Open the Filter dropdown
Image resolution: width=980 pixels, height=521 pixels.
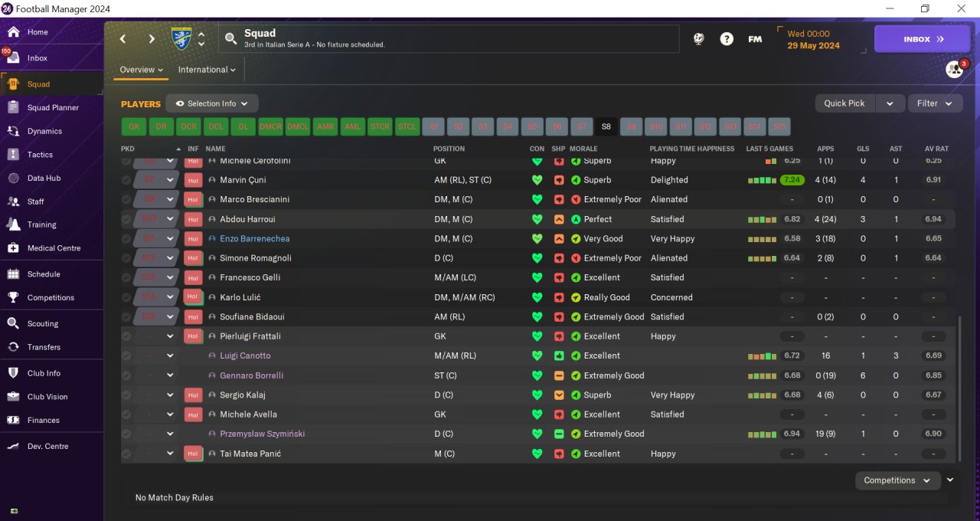tap(935, 103)
